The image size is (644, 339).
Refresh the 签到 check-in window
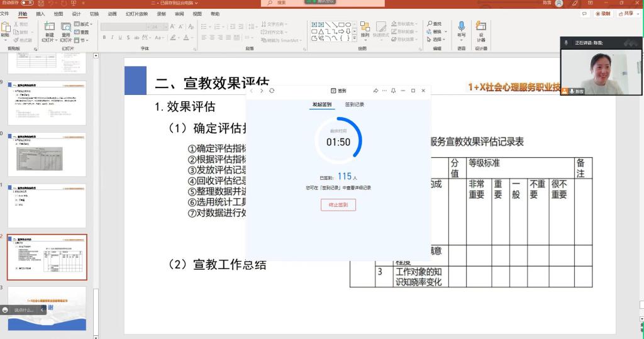pos(272,91)
